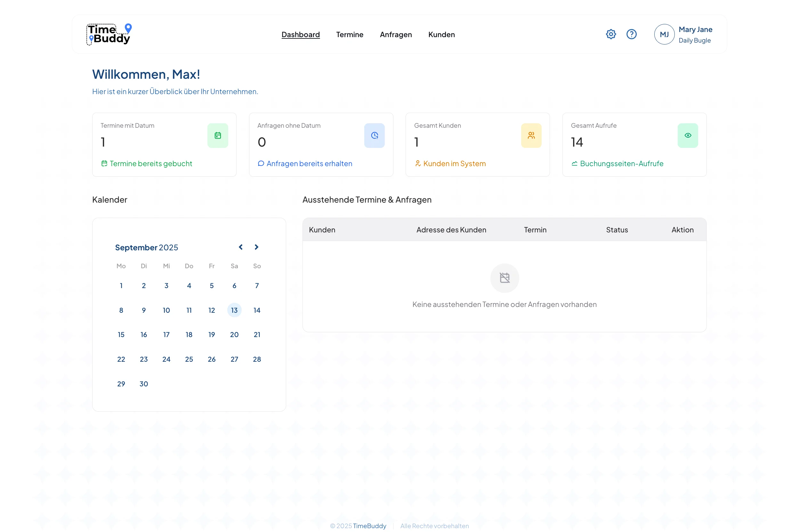Click the crossed calendar empty-state icon
This screenshot has width=799, height=532.
click(504, 278)
